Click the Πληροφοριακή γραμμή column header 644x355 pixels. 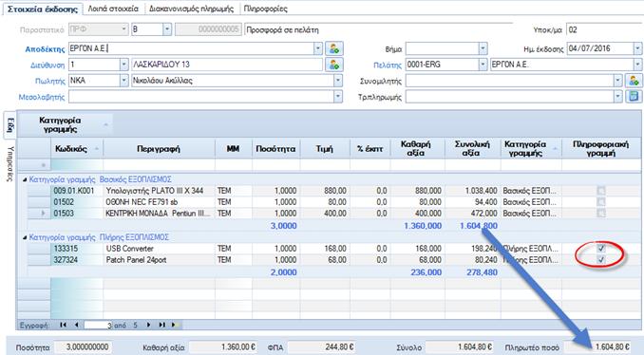pyautogui.click(x=601, y=149)
